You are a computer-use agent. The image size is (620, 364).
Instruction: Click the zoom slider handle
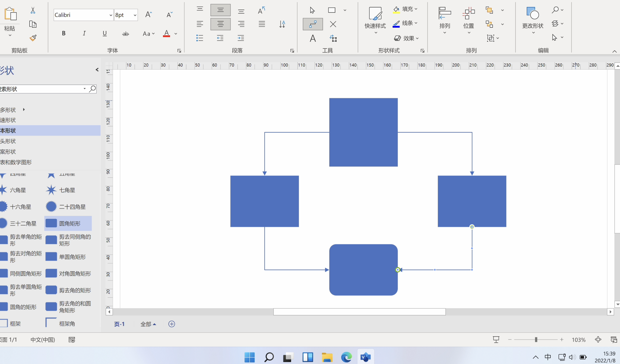(x=536, y=339)
